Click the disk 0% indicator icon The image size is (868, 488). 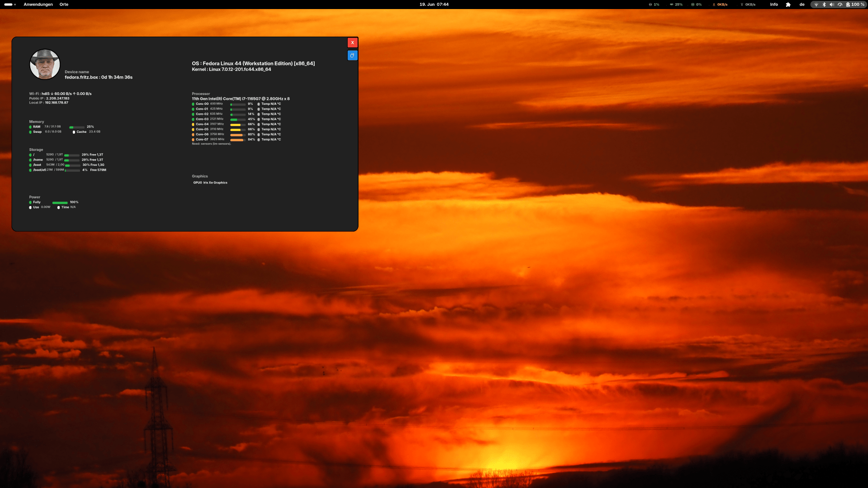point(693,5)
